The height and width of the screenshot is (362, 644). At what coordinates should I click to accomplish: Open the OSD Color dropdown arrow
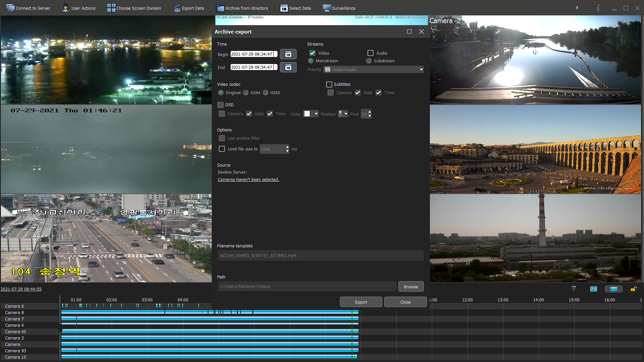point(316,114)
